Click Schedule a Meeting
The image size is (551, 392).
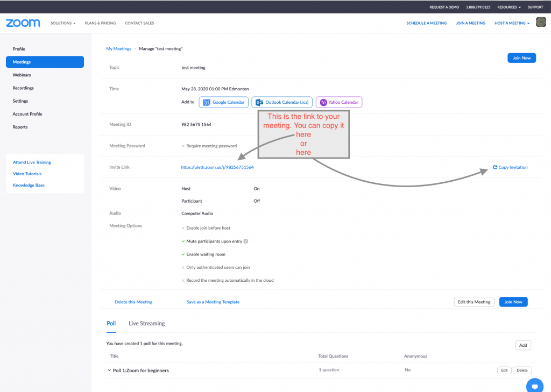click(x=426, y=23)
